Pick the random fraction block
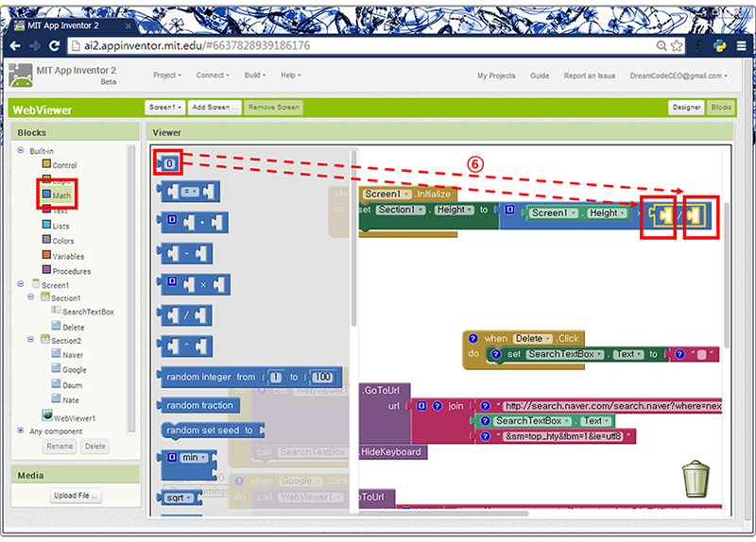 click(199, 405)
